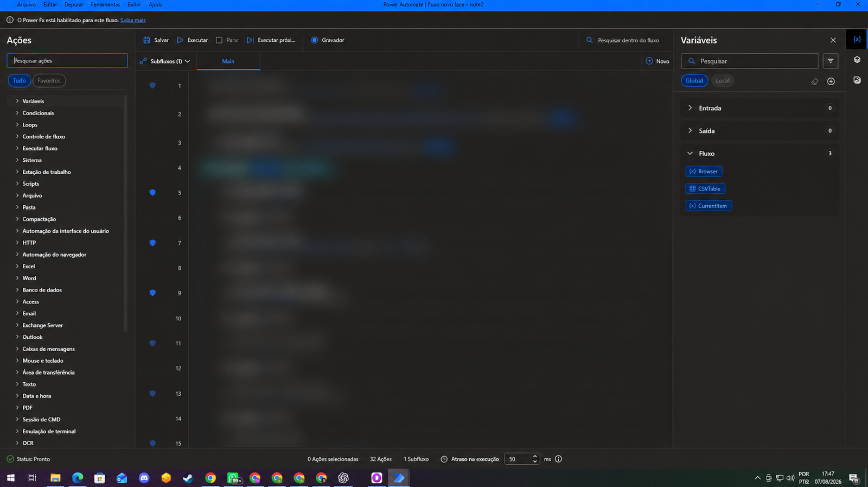Focus the Pesquisar ações search field

click(x=67, y=61)
